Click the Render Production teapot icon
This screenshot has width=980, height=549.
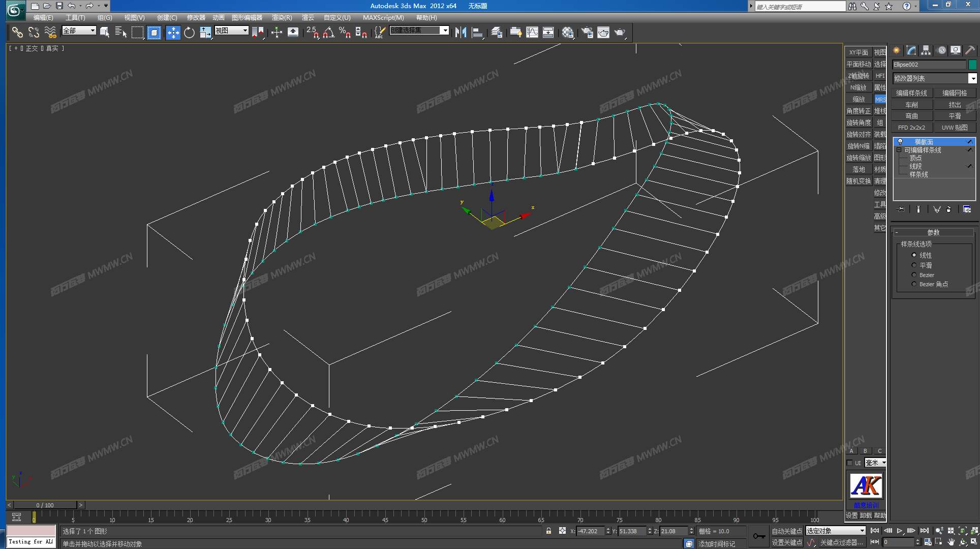pyautogui.click(x=620, y=33)
